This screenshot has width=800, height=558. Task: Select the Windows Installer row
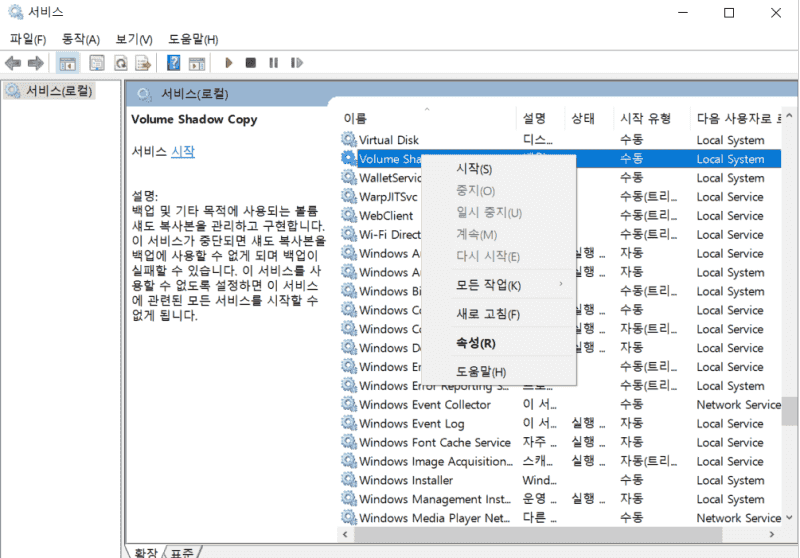click(x=560, y=480)
